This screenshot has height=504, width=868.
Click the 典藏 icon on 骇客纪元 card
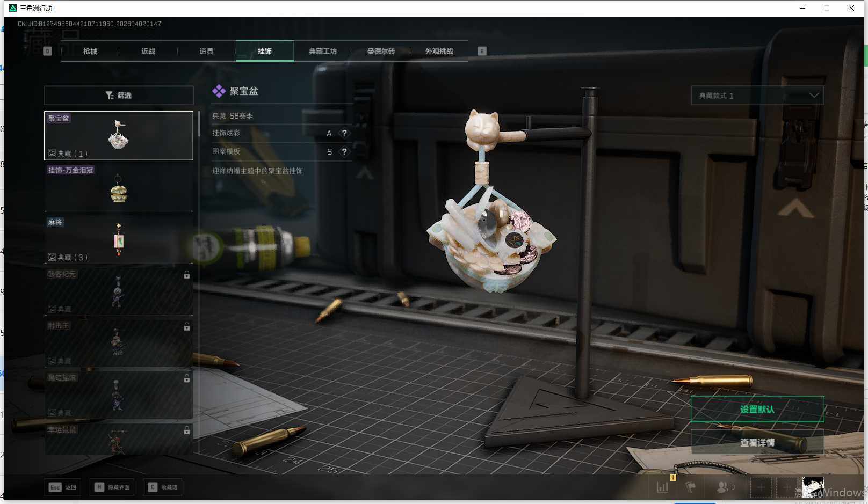tap(52, 309)
